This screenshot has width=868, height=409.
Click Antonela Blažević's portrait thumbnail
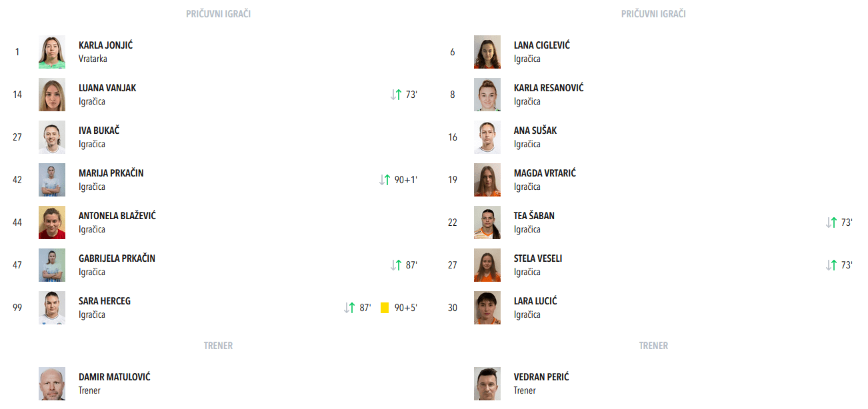click(52, 222)
